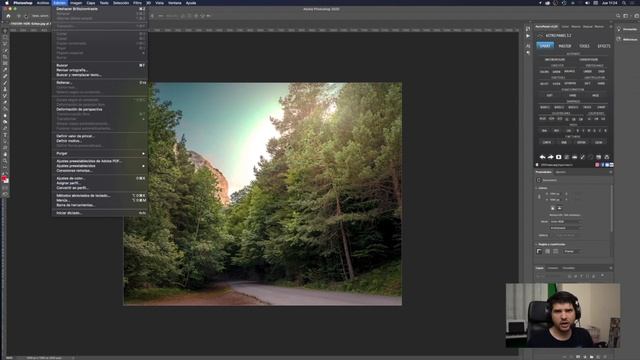Click the foreground color swatch

pyautogui.click(x=4, y=179)
